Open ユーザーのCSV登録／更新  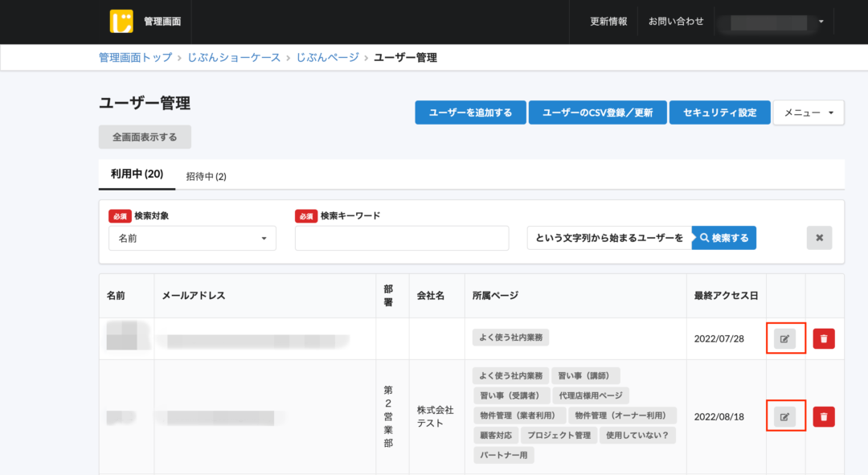point(597,113)
